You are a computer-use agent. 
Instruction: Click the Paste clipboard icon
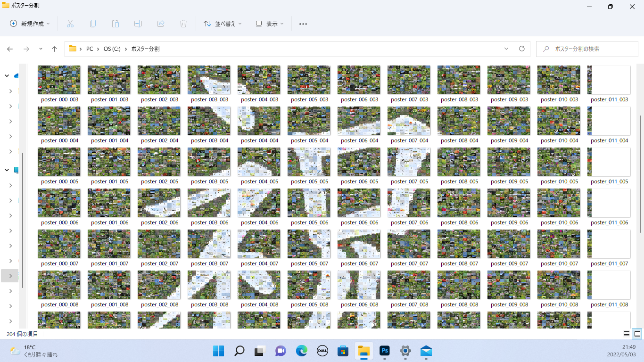[x=116, y=24]
